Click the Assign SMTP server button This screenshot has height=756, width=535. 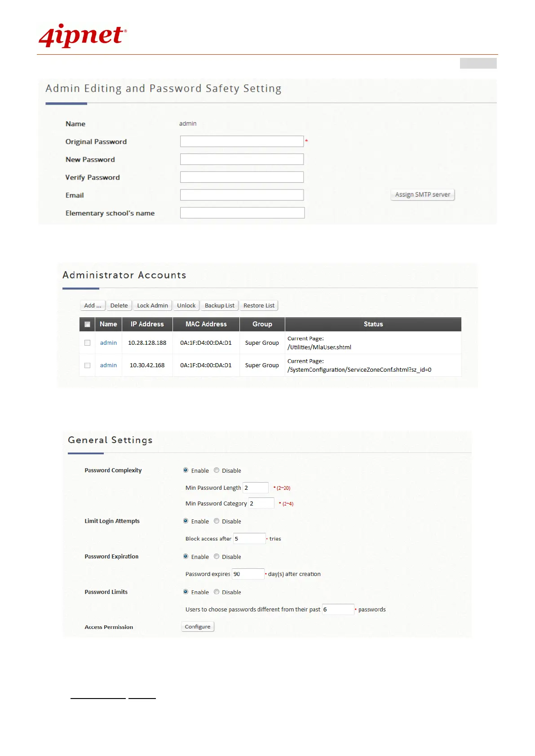[422, 194]
